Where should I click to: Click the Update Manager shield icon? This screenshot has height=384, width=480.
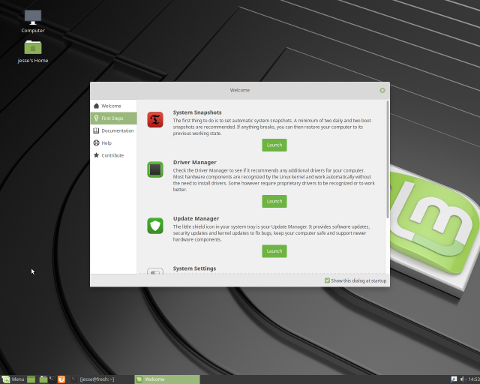(x=155, y=226)
